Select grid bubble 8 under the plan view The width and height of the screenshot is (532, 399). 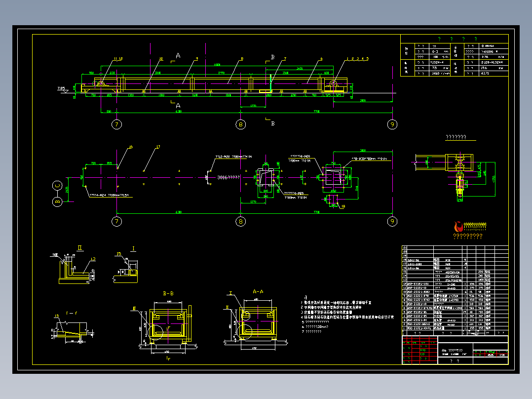[240, 221]
